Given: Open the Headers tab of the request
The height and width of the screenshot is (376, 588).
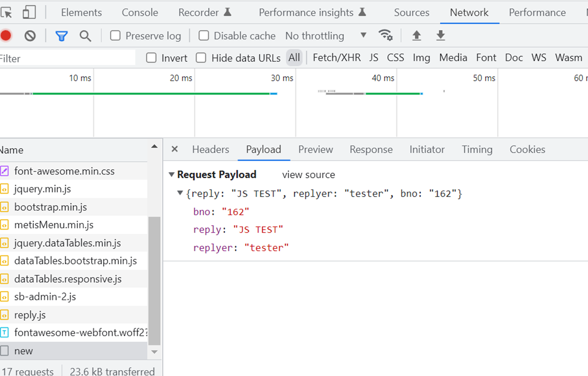Looking at the screenshot, I should [x=210, y=149].
